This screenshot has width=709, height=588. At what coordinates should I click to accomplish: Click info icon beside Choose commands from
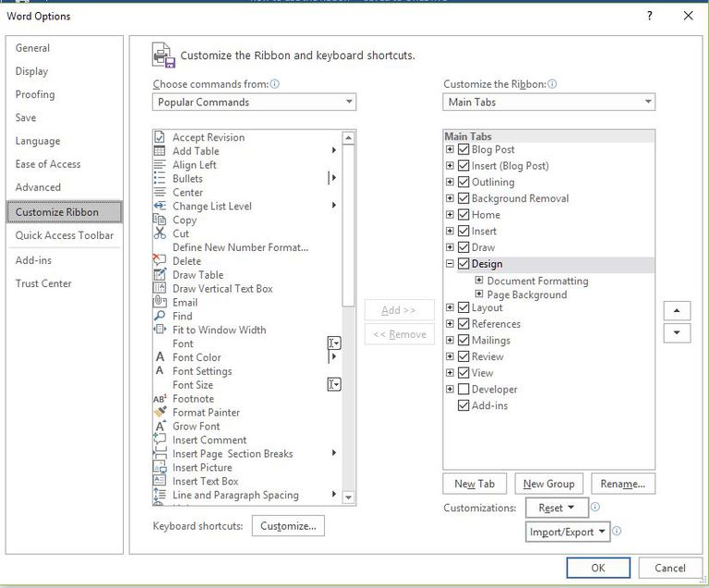pyautogui.click(x=275, y=84)
